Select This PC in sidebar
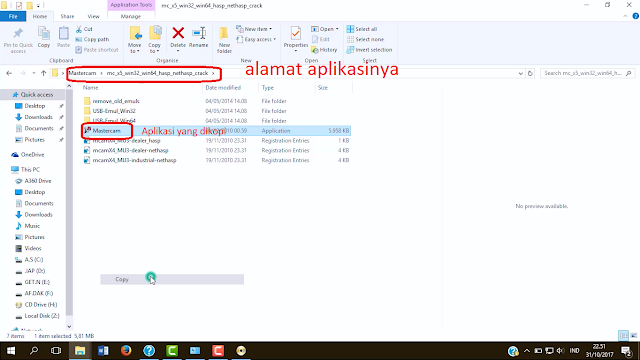This screenshot has height=360, width=640. tap(30, 169)
